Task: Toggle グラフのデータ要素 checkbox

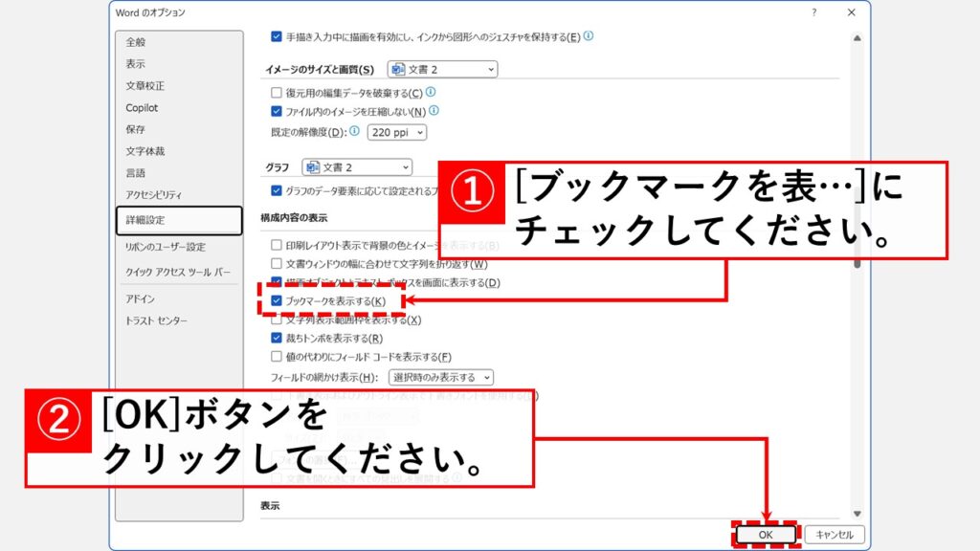Action: tap(277, 190)
